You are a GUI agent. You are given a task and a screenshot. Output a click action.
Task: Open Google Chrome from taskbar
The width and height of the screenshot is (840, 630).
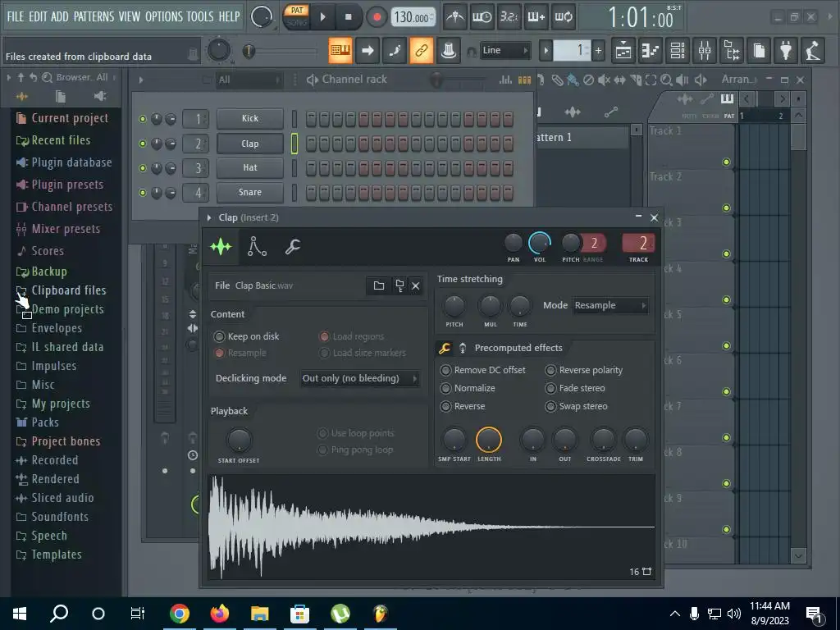click(180, 614)
